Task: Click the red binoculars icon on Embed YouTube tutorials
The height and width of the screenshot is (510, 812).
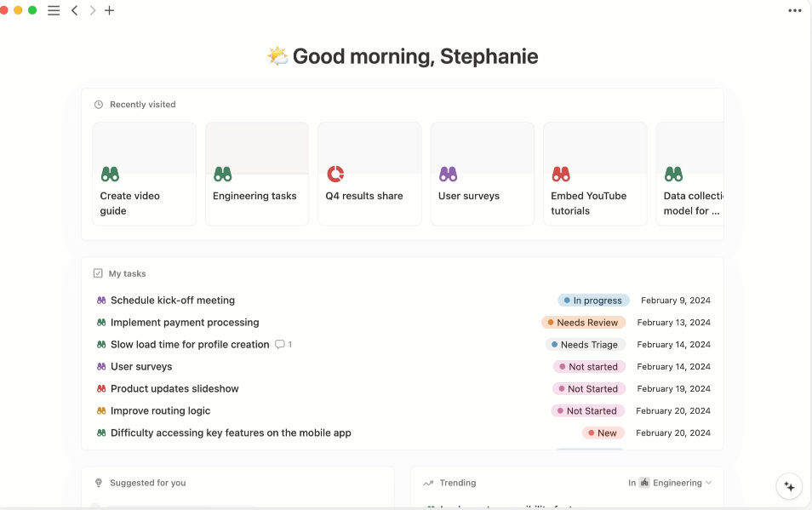Action: (561, 174)
